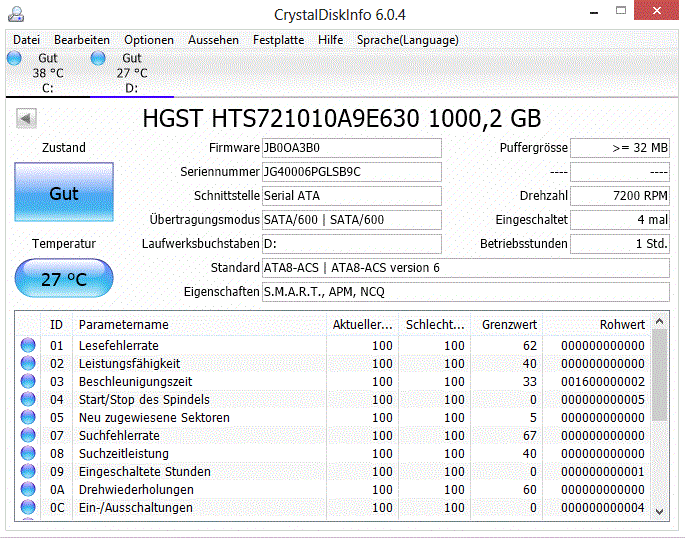Click status orb for Lesefehlerrate row
Image resolution: width=685 pixels, height=538 pixels.
click(28, 345)
